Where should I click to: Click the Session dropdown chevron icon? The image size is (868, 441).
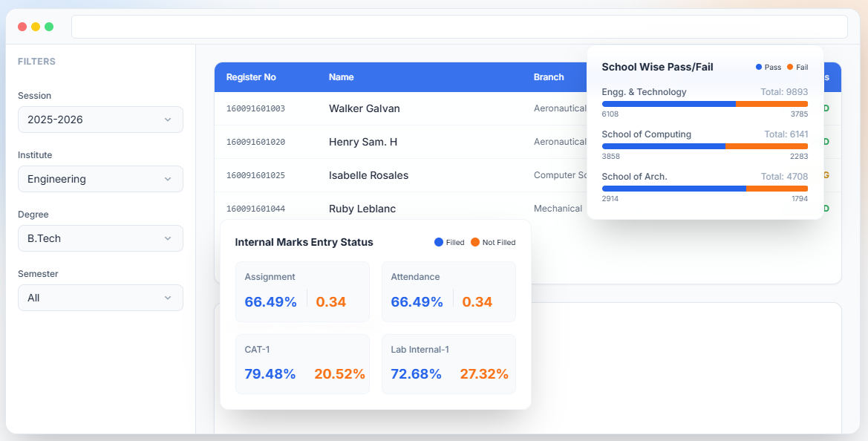[169, 120]
